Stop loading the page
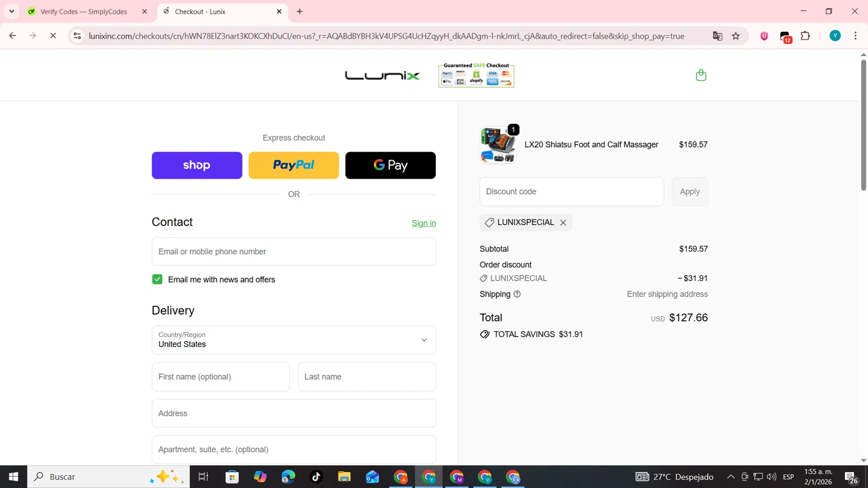868x488 pixels. pos(53,36)
